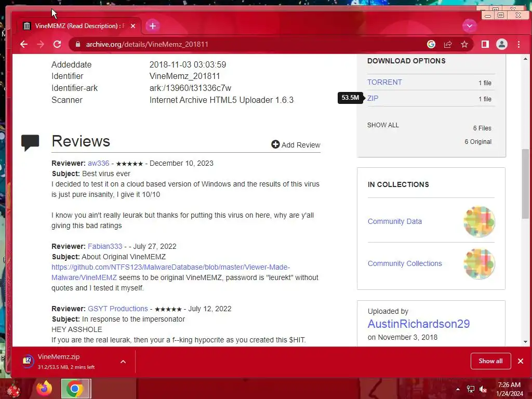
Task: Open the Chrome three-dot menu
Action: 518,44
